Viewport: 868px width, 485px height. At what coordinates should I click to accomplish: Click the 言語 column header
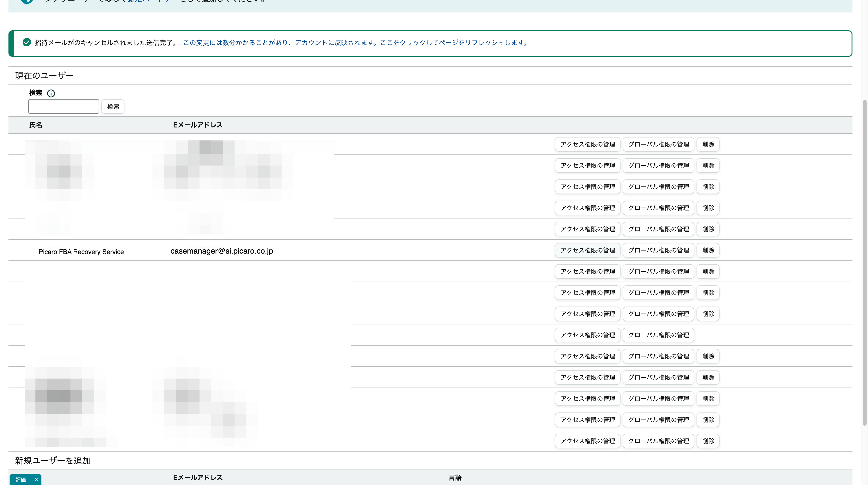coord(455,477)
